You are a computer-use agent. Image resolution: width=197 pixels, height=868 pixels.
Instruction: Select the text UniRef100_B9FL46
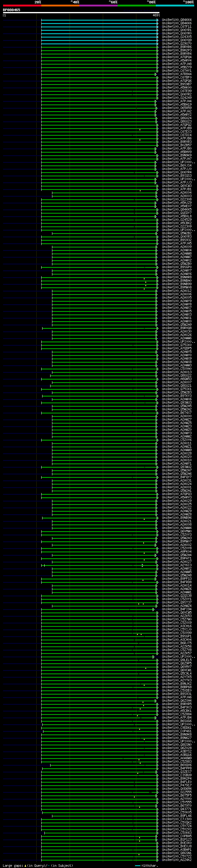pyautogui.click(x=177, y=816)
